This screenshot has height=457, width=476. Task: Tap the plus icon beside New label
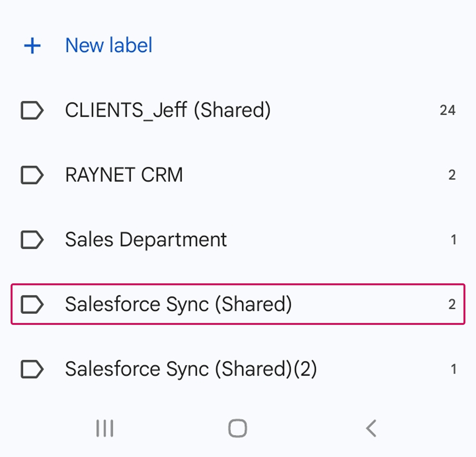click(32, 46)
